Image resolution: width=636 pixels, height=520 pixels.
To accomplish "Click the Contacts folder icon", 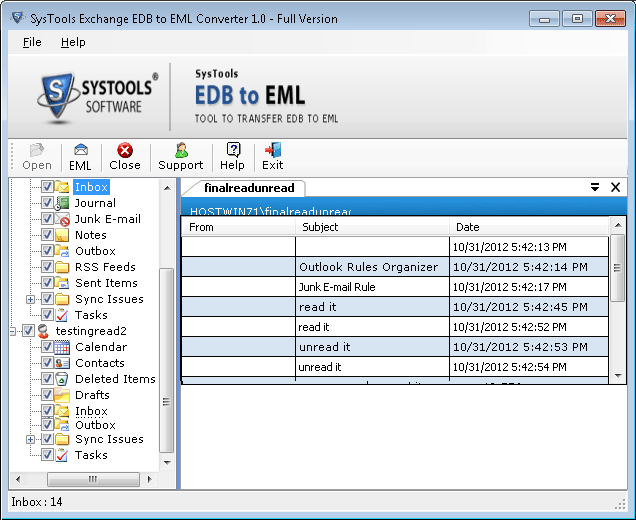I will 62,363.
